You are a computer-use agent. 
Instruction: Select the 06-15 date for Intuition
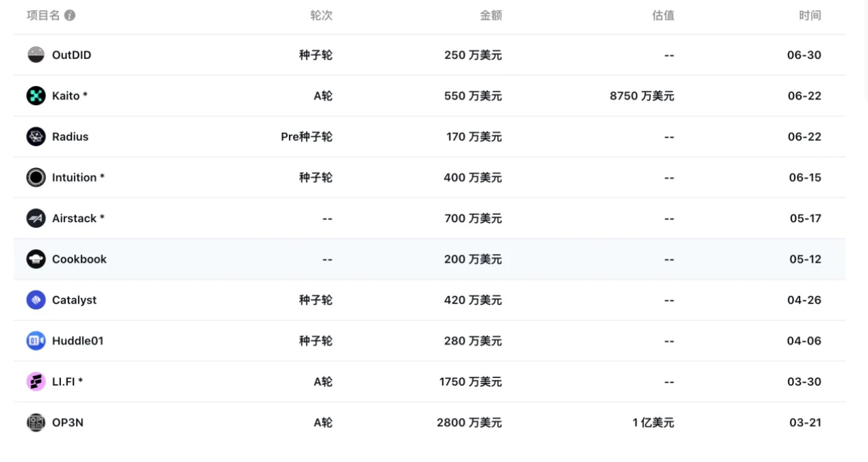(805, 177)
